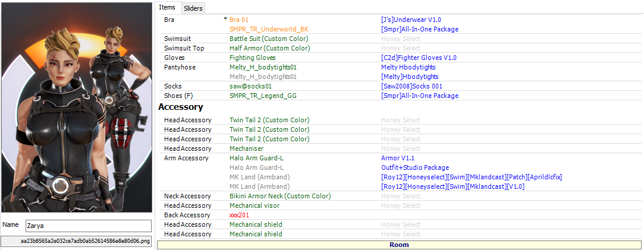Image resolution: width=644 pixels, height=250 pixels.
Task: Click the Socks category label
Action: [172, 86]
